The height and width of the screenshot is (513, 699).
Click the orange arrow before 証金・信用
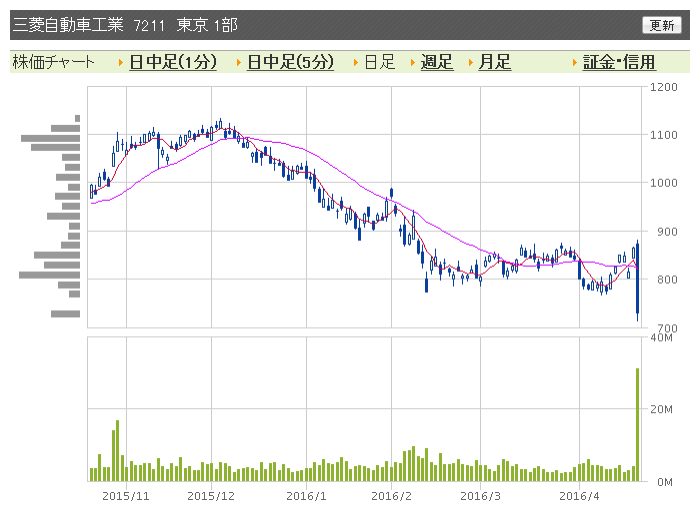(575, 62)
